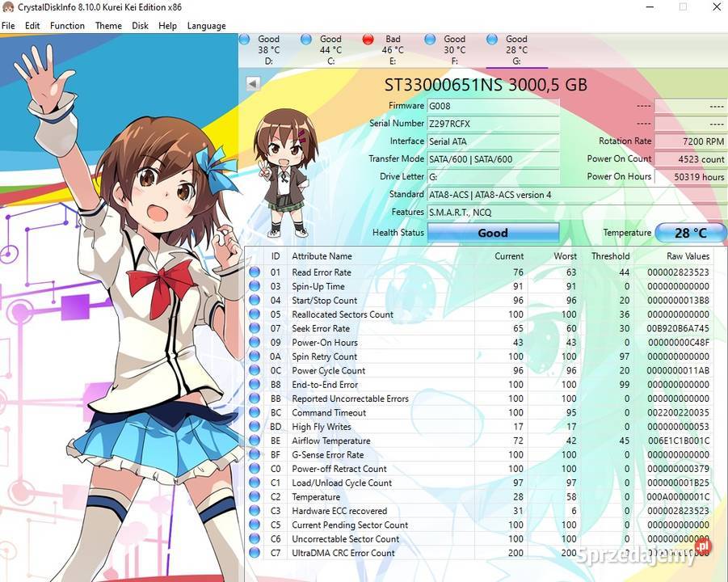Click raw value 00B920B6A745

678,328
